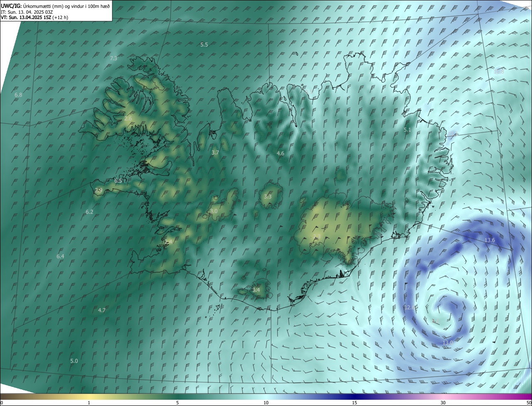Click the 5.5 value label north of Iceland
The width and height of the screenshot is (532, 406).
204,44
